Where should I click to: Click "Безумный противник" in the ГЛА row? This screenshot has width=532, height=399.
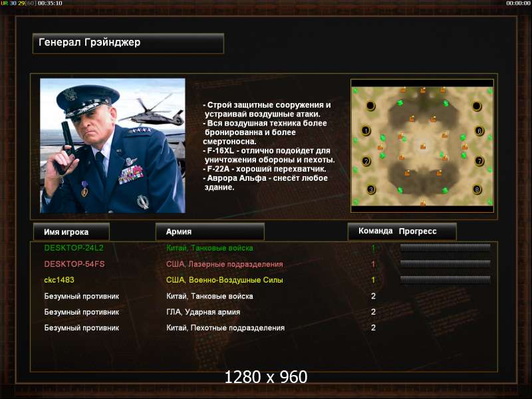[x=81, y=312]
